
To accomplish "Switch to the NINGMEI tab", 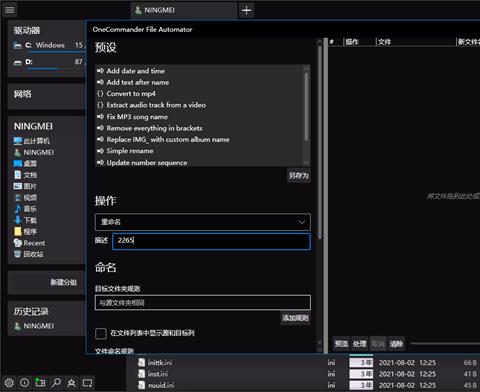I will [184, 10].
